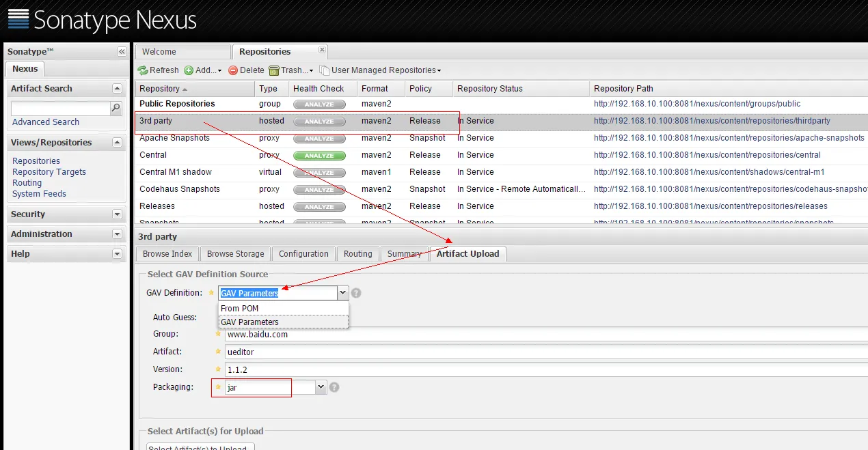Viewport: 868px width, 450px height.
Task: Collapse the Sonatype side panel
Action: pyautogui.click(x=122, y=52)
